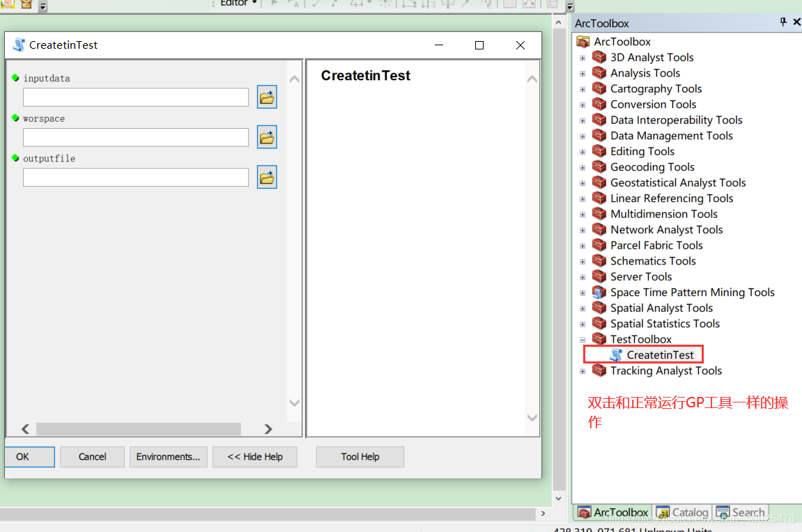Select Editing Tools toolbox icon
This screenshot has height=532, width=802.
point(599,151)
